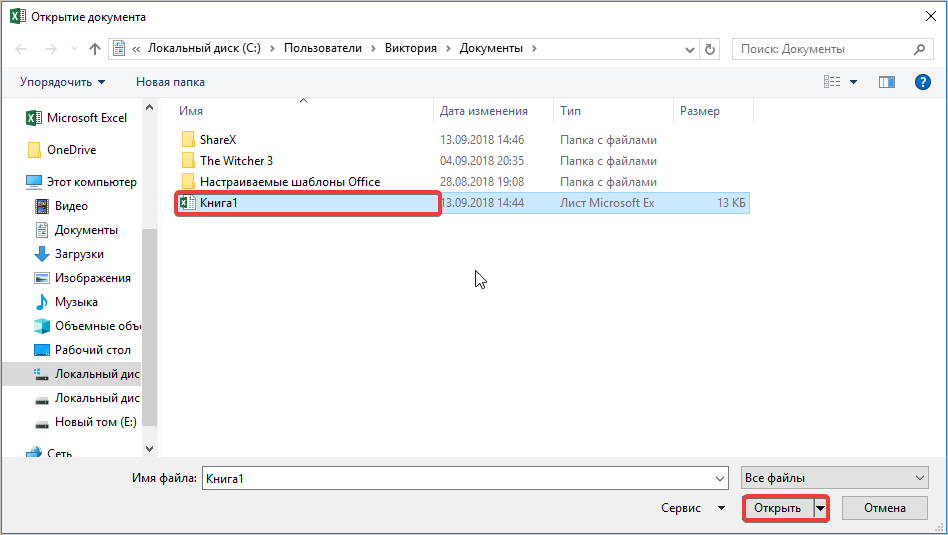
Task: Select The Witcher 3 folder
Action: [236, 161]
